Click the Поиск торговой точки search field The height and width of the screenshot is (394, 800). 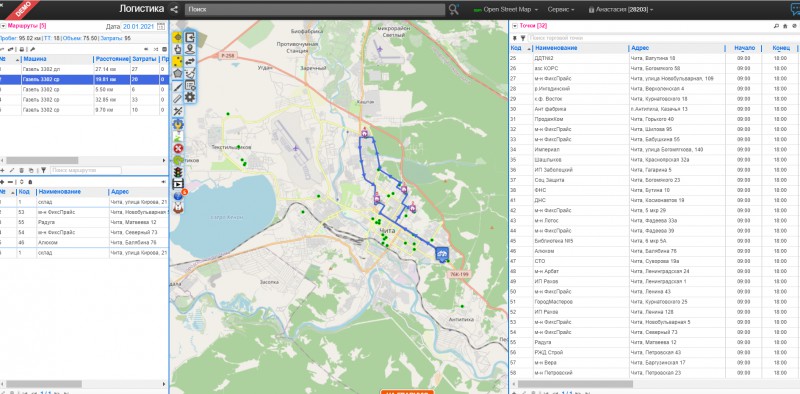(x=662, y=38)
